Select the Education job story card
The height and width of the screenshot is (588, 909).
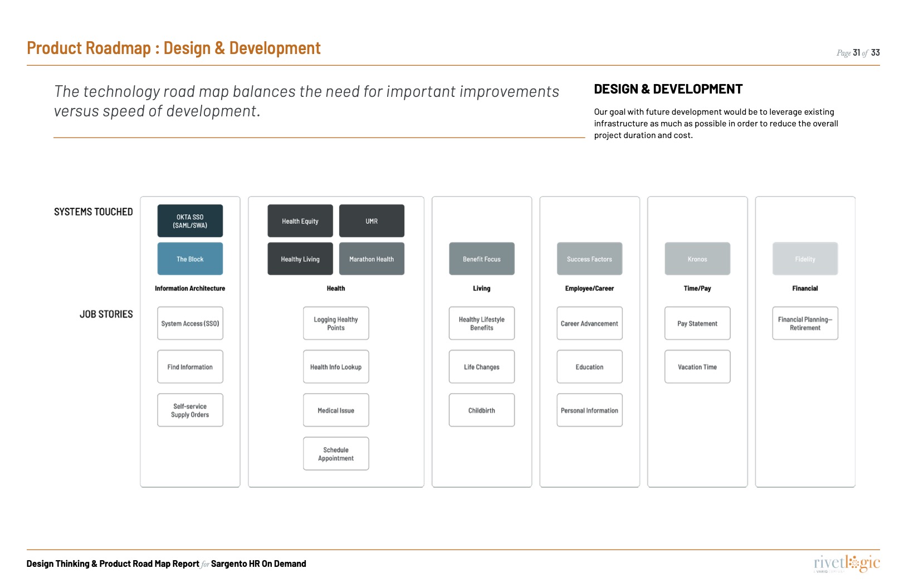pyautogui.click(x=589, y=367)
